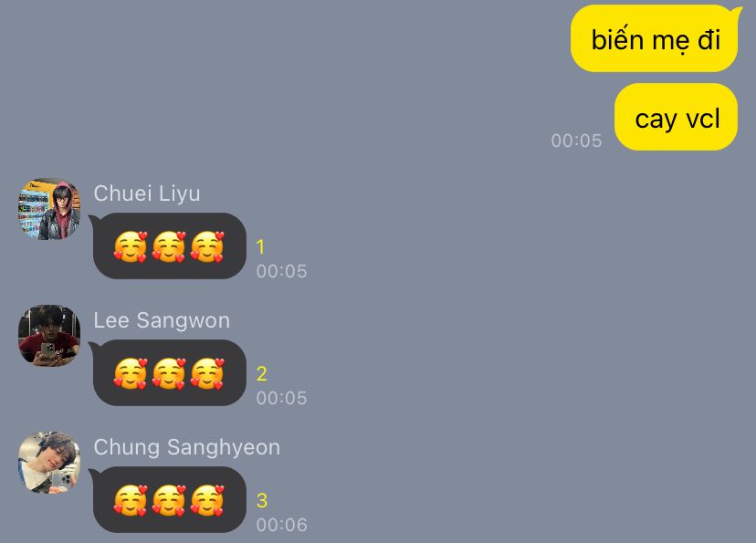The height and width of the screenshot is (543, 756).
Task: Click the sender name Chuei Liyu
Action: tap(147, 193)
